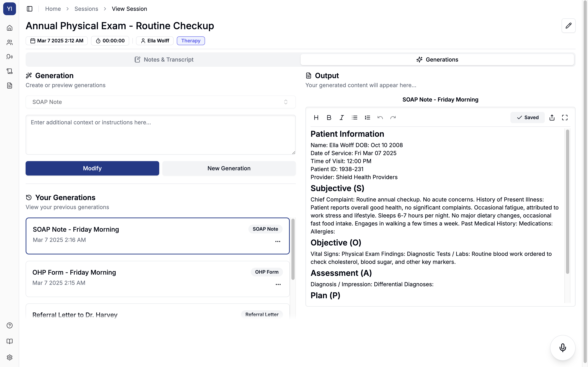Redo the editor change
This screenshot has width=588, height=367.
393,118
